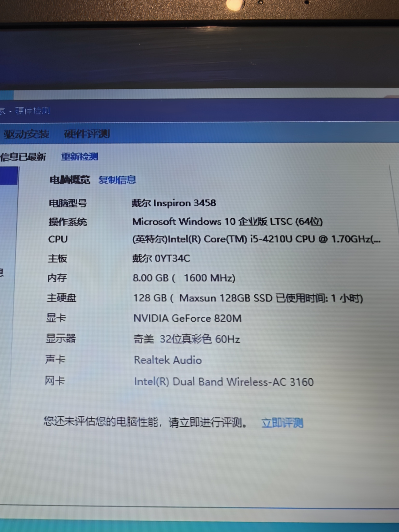Select the 戴尔 Inspiron 3458 model text
This screenshot has height=532, width=399.
click(174, 203)
